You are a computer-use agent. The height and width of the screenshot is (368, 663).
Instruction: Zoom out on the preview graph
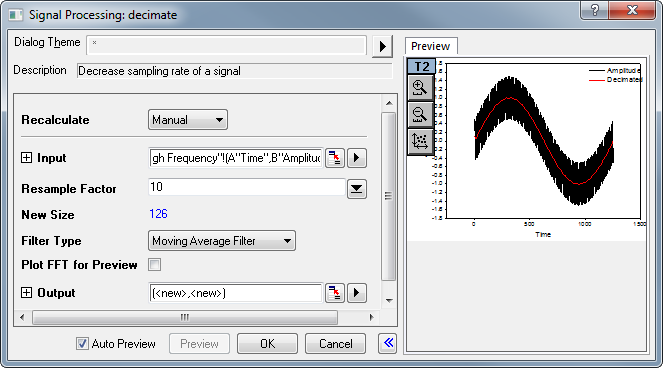coord(420,115)
